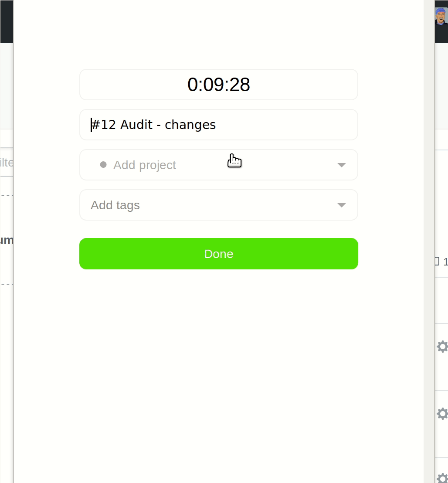Click the popup's vertical scrollbar track
The width and height of the screenshot is (448, 483).
point(429,241)
